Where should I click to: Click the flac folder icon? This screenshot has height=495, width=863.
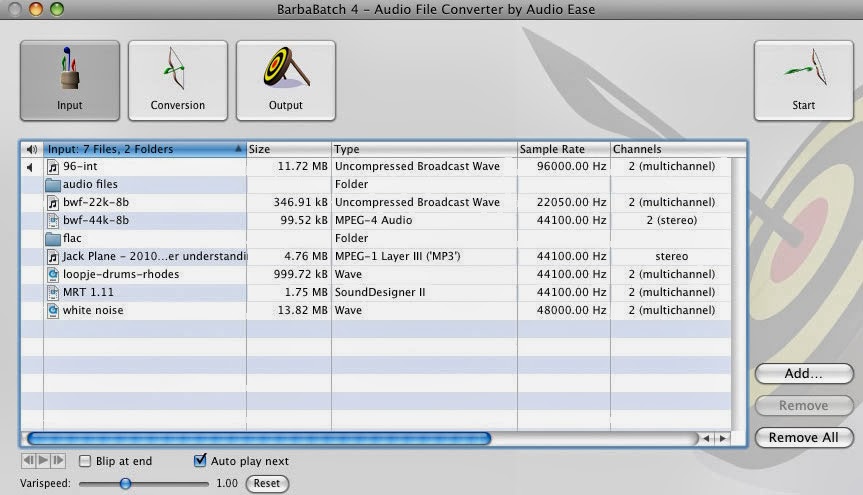[53, 239]
